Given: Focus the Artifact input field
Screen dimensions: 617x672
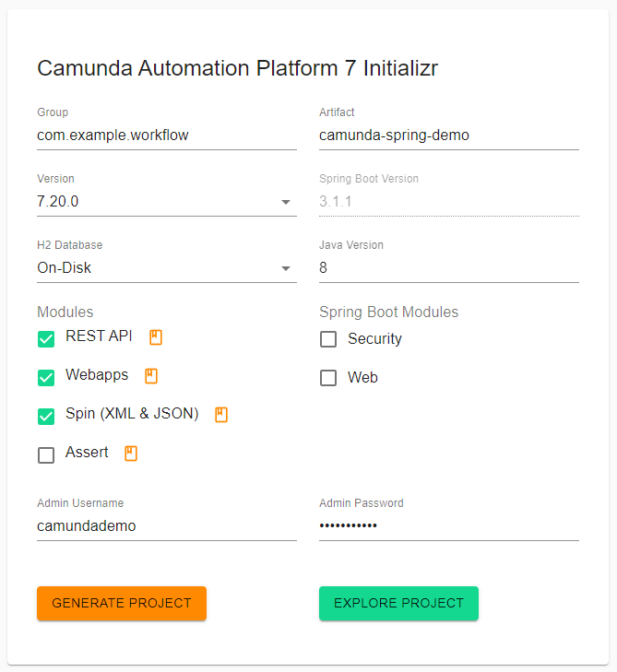Looking at the screenshot, I should (449, 136).
